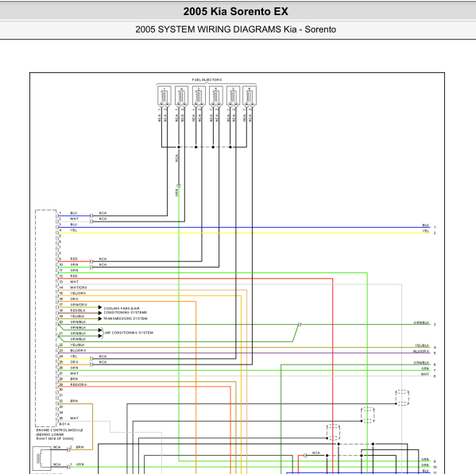Click the upper Air Conditioning System arrow
The height and width of the screenshot is (474, 476).
(x=100, y=330)
